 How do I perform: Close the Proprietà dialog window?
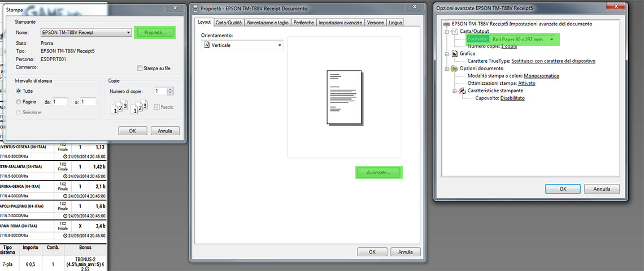(414, 8)
